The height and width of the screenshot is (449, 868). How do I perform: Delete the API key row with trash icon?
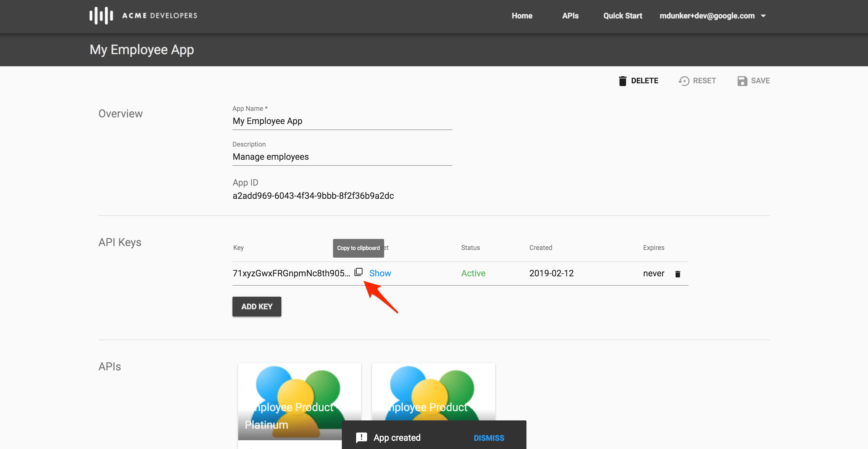click(x=678, y=274)
